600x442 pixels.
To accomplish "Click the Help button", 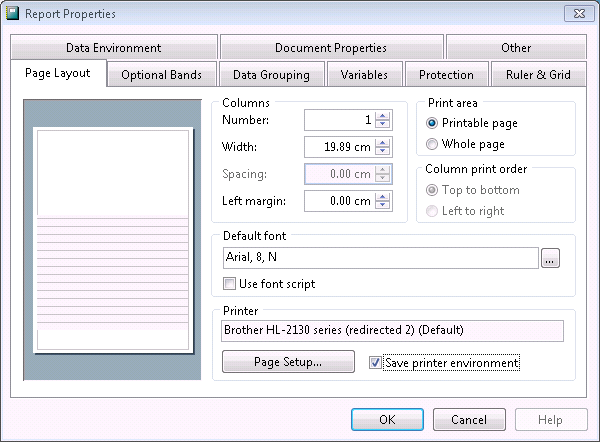I will click(551, 419).
